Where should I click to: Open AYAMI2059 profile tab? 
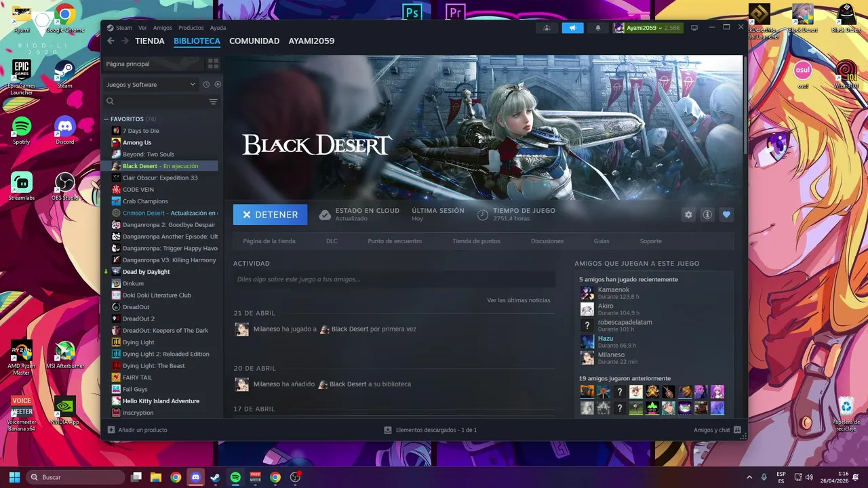[x=311, y=41]
